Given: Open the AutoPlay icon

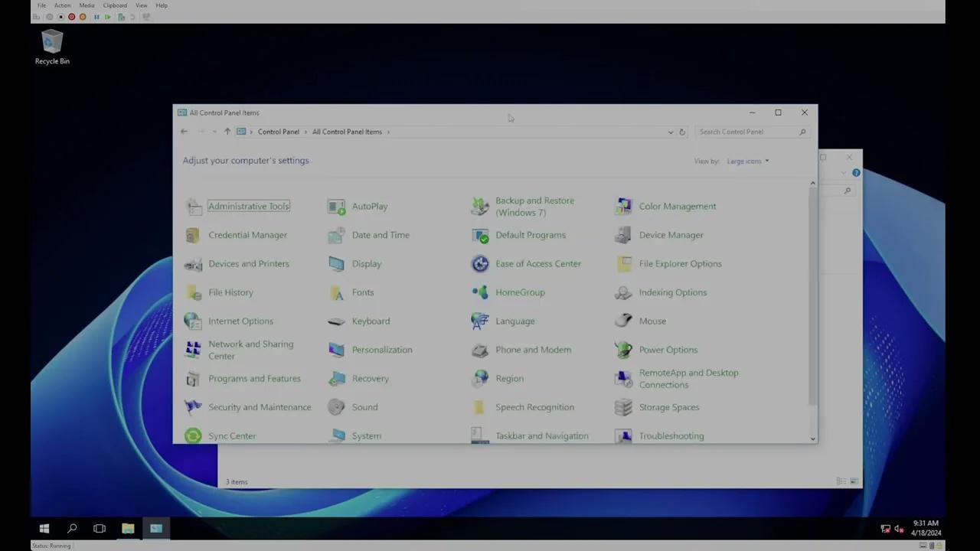Looking at the screenshot, I should (336, 207).
